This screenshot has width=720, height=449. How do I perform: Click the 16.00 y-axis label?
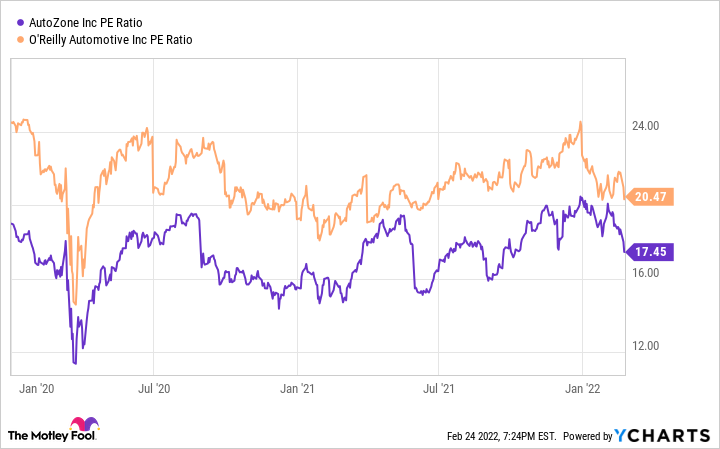pos(646,272)
